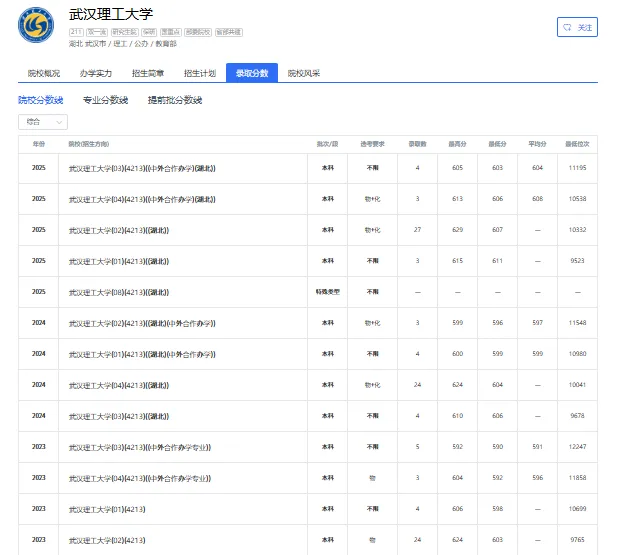The height and width of the screenshot is (555, 630).
Task: Click the 年份 column header
Action: tap(39, 144)
